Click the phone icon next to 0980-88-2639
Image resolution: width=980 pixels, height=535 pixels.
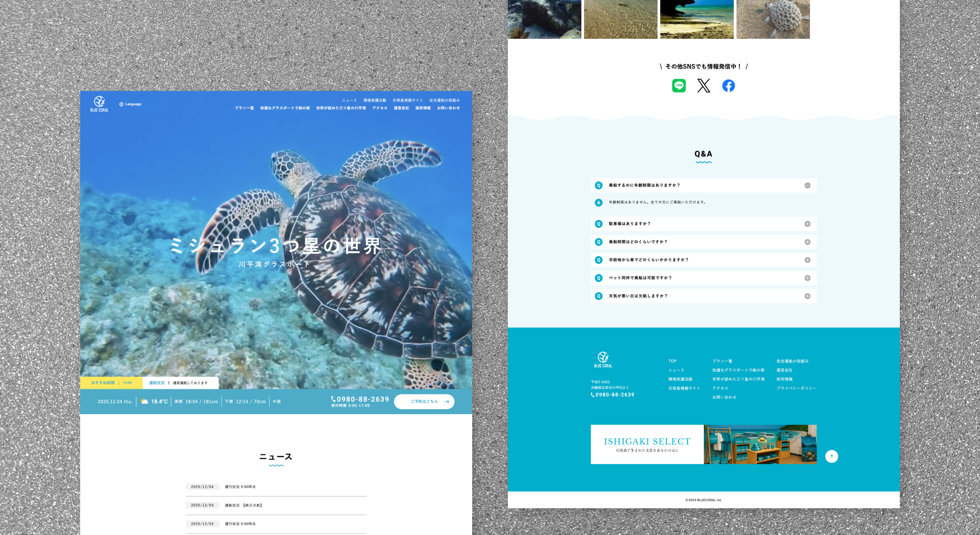coord(333,399)
